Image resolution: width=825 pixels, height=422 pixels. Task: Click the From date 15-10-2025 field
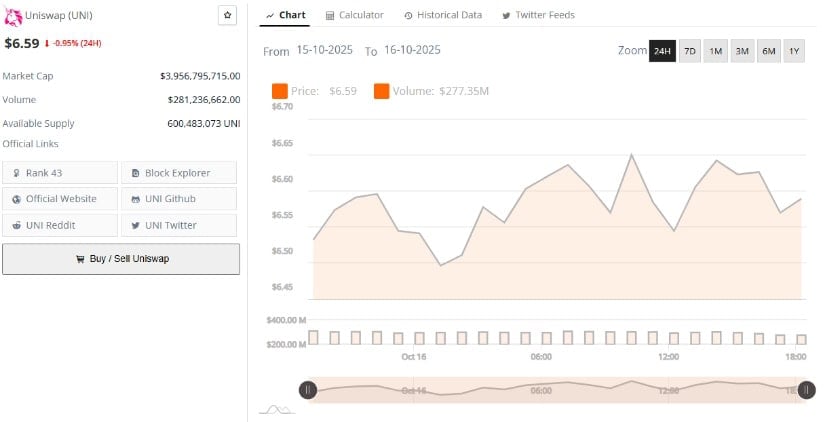[323, 50]
